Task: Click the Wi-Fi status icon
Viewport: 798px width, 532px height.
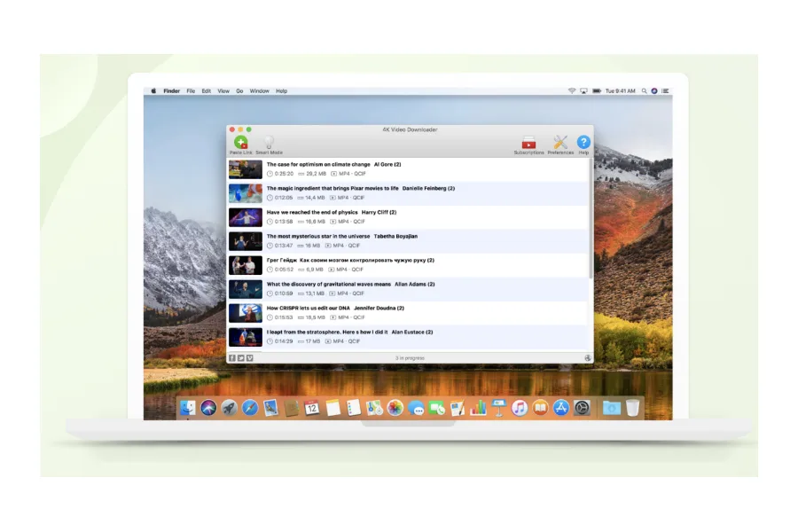Action: 572,90
